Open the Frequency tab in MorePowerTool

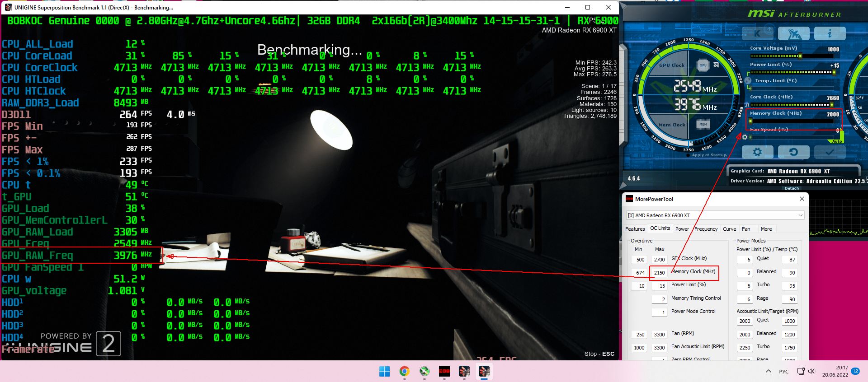click(x=706, y=229)
